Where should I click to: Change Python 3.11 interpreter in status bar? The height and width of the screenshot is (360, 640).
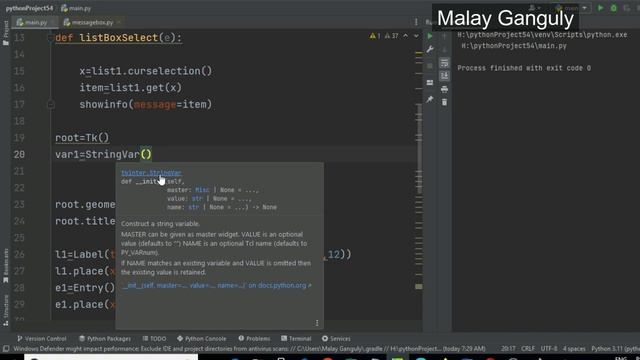click(x=615, y=349)
